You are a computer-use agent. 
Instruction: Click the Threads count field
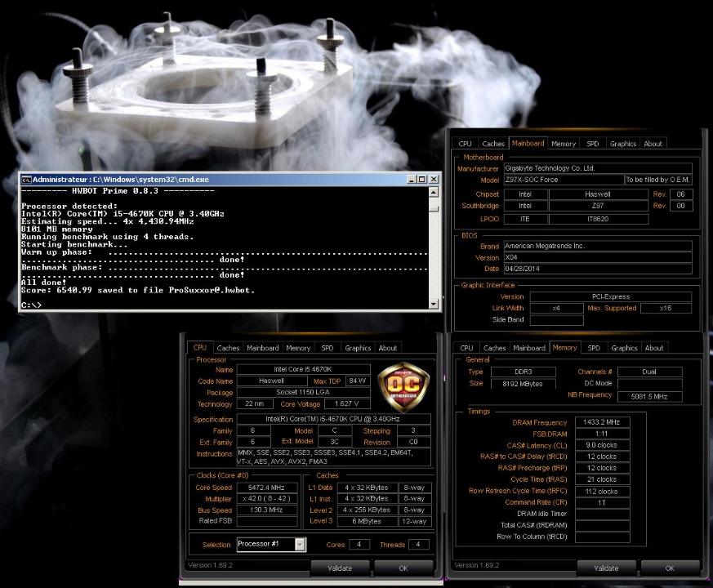(418, 545)
